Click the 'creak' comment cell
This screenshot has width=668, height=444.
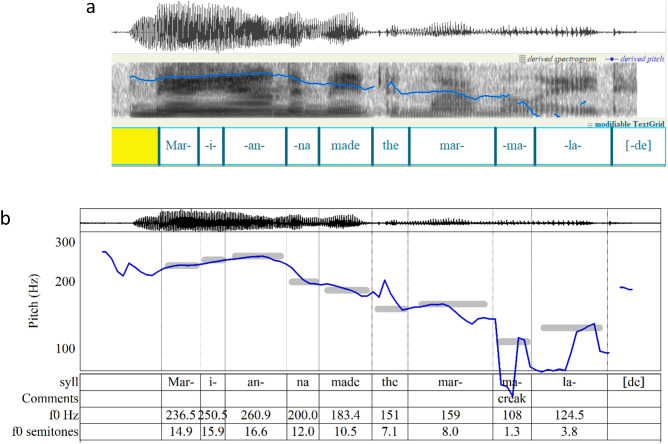point(512,398)
